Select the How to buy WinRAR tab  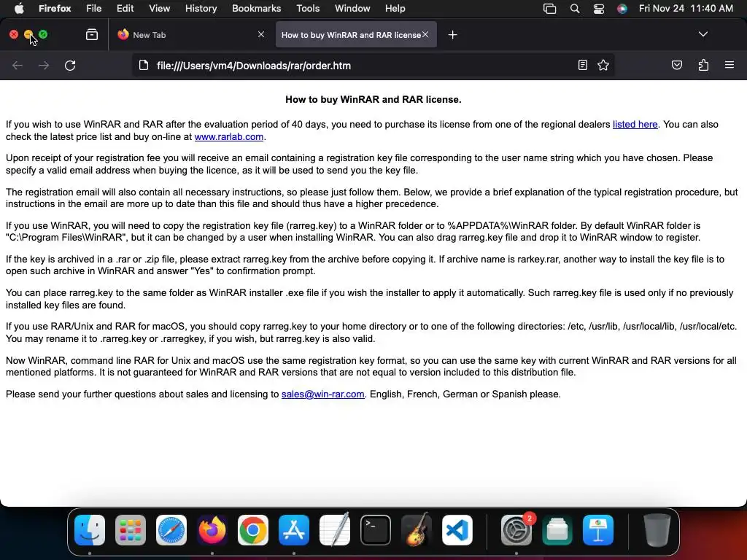pyautogui.click(x=356, y=34)
